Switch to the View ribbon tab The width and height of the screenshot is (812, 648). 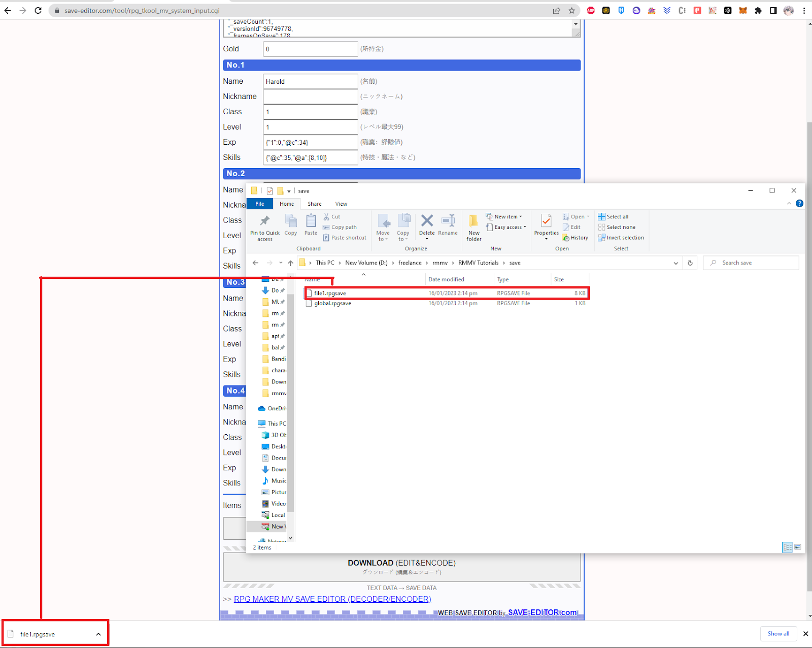click(x=341, y=204)
